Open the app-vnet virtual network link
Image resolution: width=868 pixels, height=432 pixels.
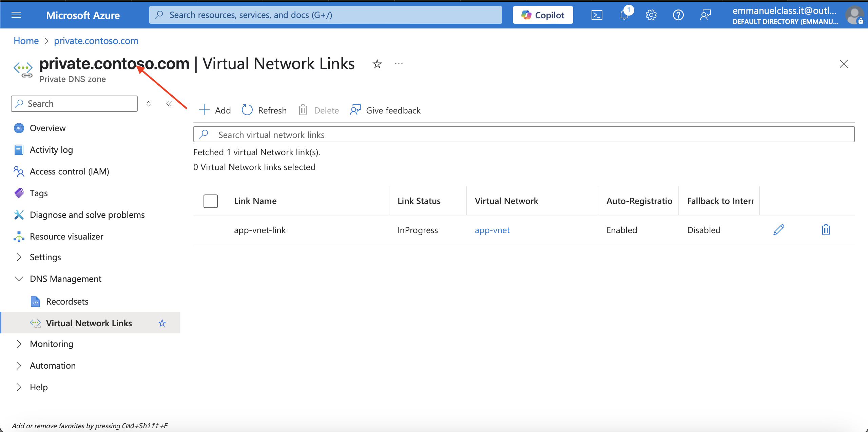click(x=492, y=230)
